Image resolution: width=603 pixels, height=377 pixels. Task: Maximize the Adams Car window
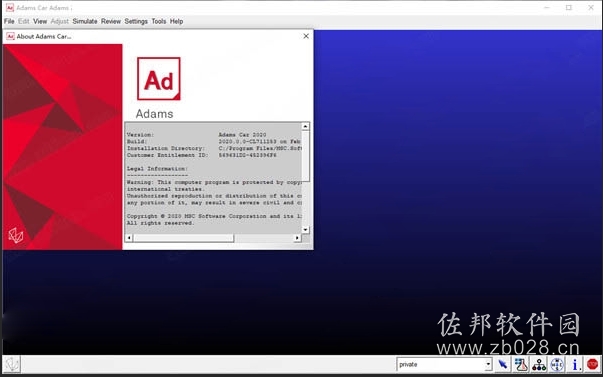(569, 7)
